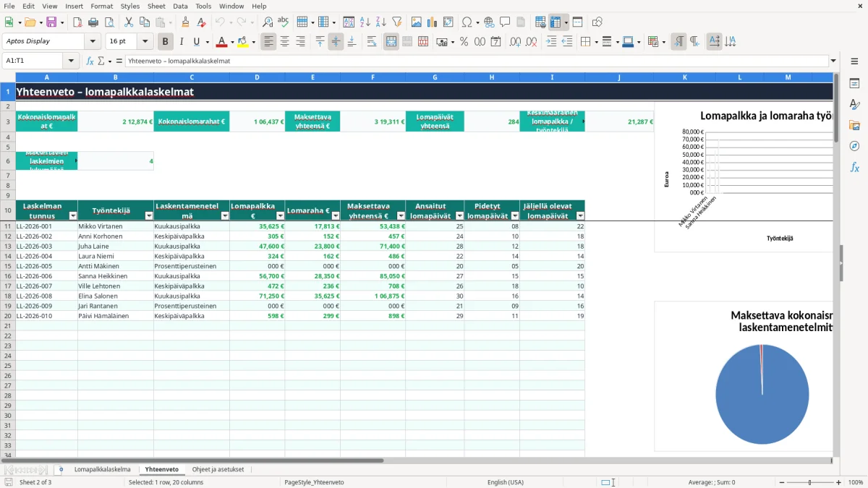Viewport: 868px width, 488px height.
Task: Toggle Align Left
Action: 268,42
